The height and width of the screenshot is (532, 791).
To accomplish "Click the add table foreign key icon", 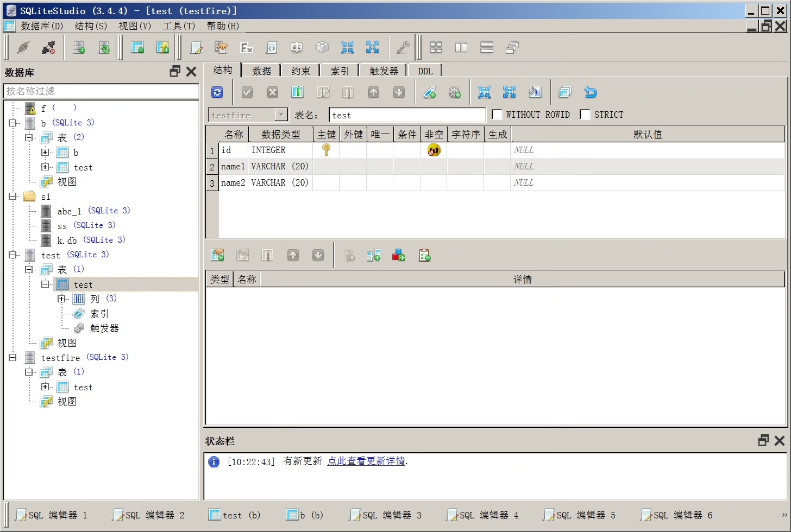I will [373, 255].
